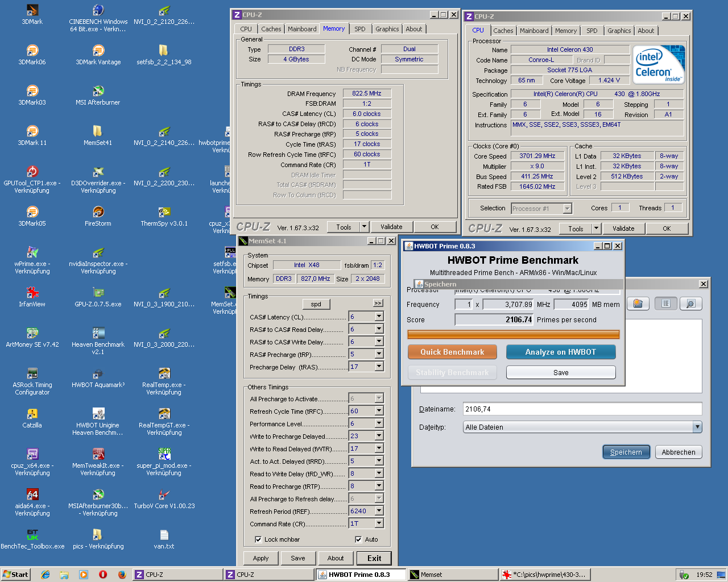
Task: Select list view icon in Speichern dialog
Action: (x=665, y=304)
